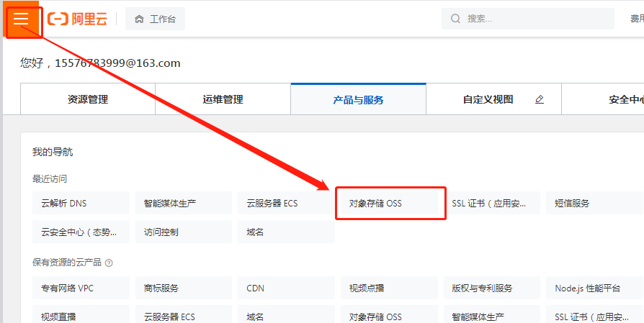Image resolution: width=644 pixels, height=323 pixels.
Task: Open 对象存储 OSS under 保有资源的云产品
Action: (x=390, y=314)
